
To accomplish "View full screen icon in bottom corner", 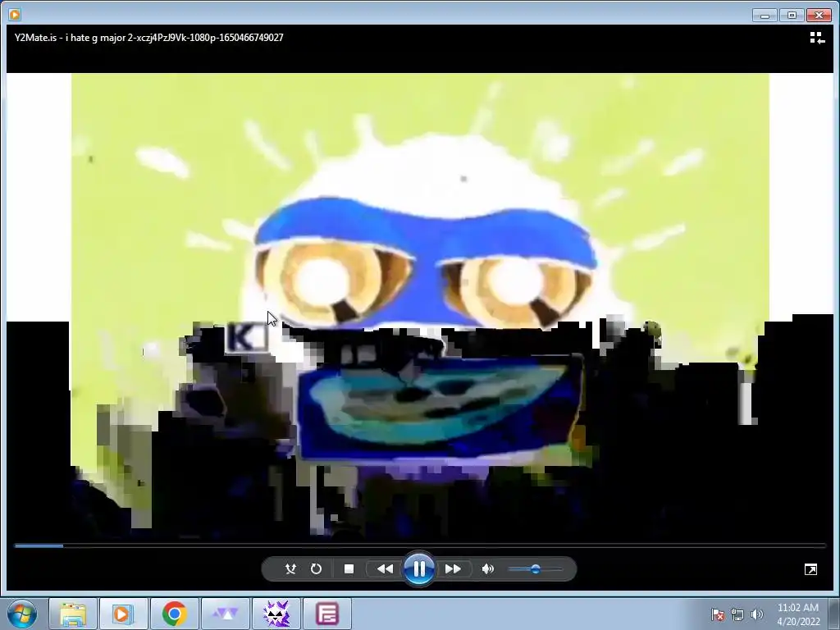I will (811, 569).
